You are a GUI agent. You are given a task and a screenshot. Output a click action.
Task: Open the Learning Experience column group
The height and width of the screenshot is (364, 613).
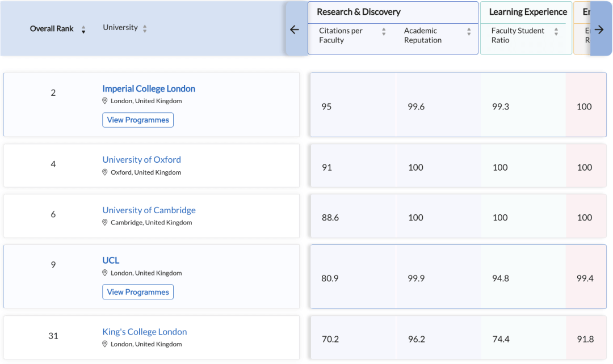[528, 12]
